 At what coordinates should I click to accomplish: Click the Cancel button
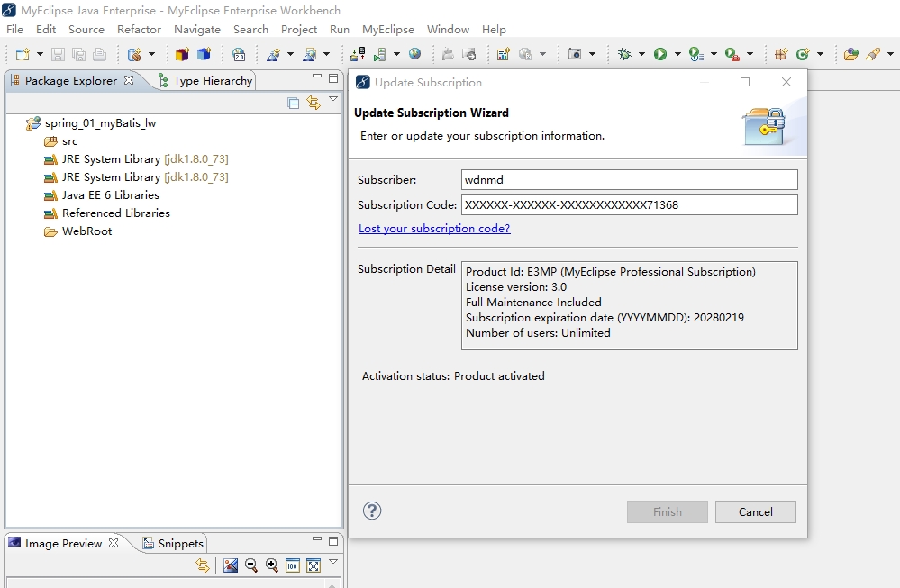pyautogui.click(x=755, y=511)
